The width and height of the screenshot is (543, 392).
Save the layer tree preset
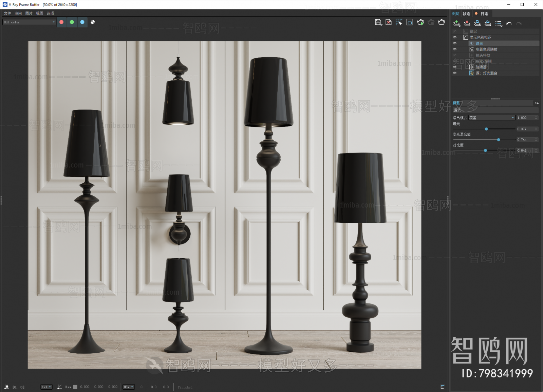tap(478, 23)
